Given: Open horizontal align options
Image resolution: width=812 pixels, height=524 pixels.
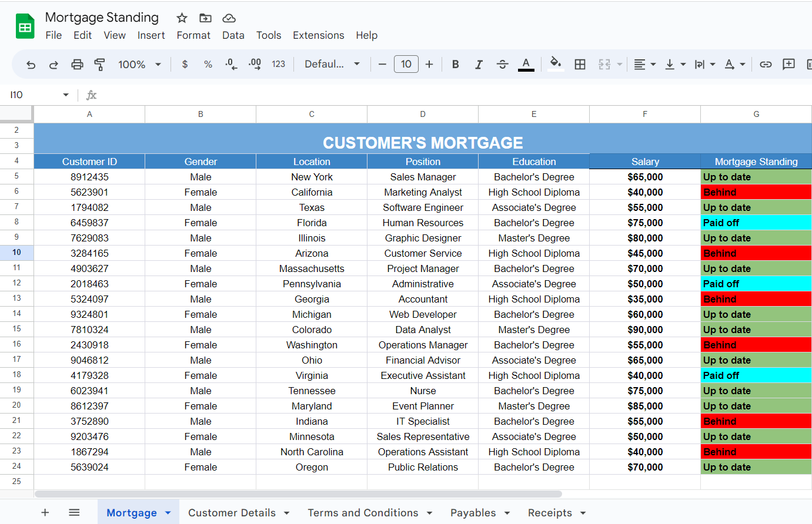Looking at the screenshot, I should point(645,64).
